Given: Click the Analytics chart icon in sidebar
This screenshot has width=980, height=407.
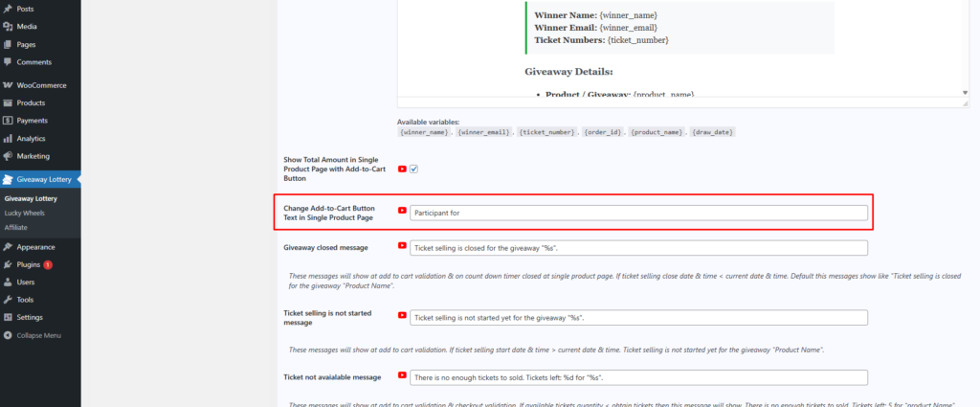Looking at the screenshot, I should click(x=9, y=138).
